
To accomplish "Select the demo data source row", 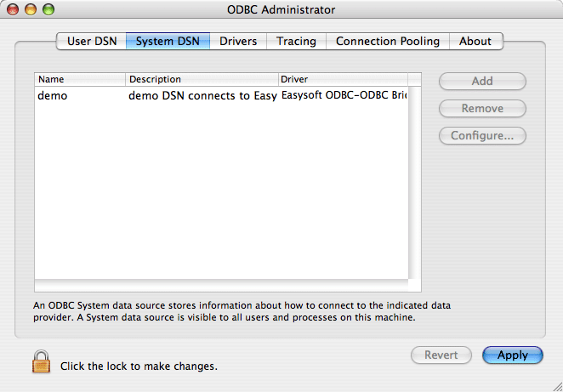I will (x=221, y=96).
